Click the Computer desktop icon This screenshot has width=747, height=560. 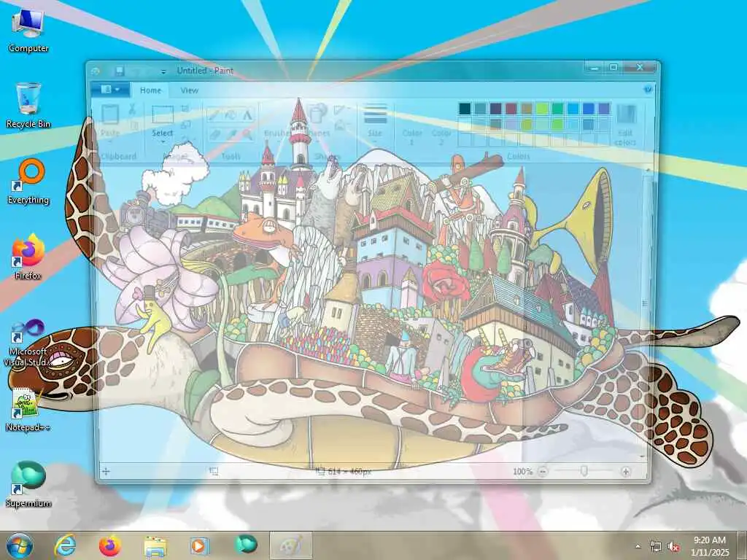(x=28, y=31)
